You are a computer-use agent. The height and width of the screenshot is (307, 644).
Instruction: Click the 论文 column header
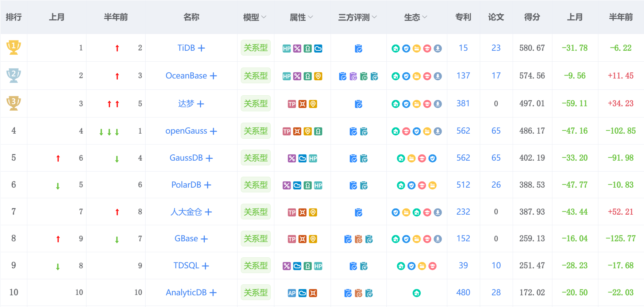coord(496,17)
